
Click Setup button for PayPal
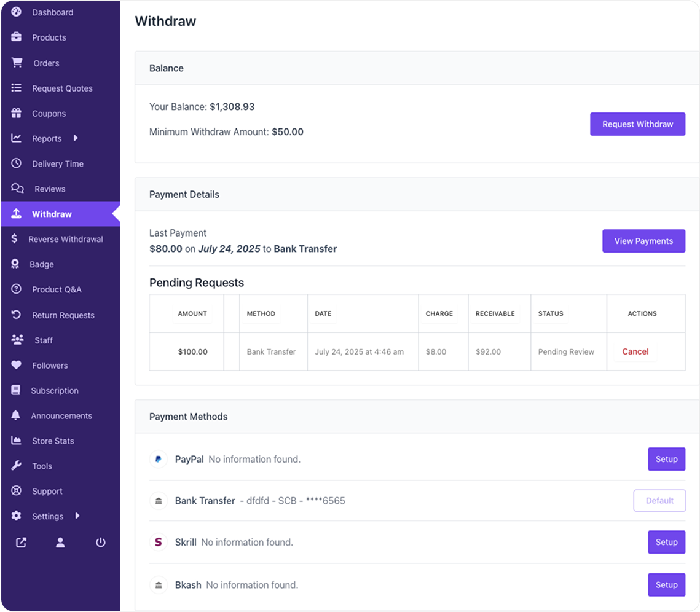coord(666,459)
